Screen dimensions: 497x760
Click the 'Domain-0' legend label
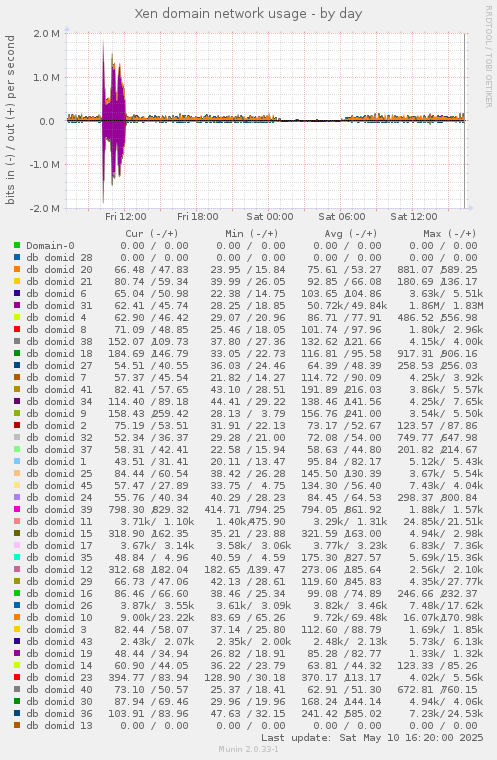tap(50, 246)
